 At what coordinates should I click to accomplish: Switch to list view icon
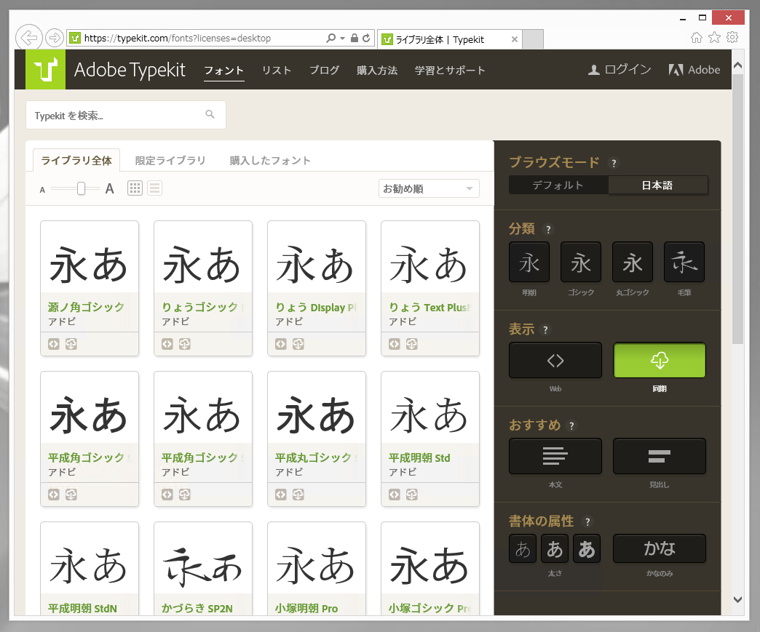155,188
